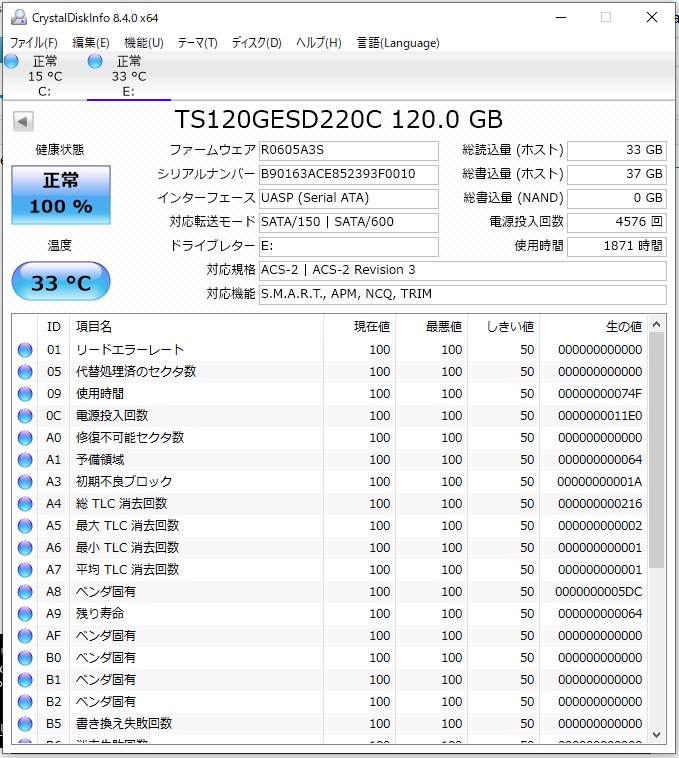679x758 pixels.
Task: Click status circle for ID B5 row
Action: pyautogui.click(x=25, y=724)
